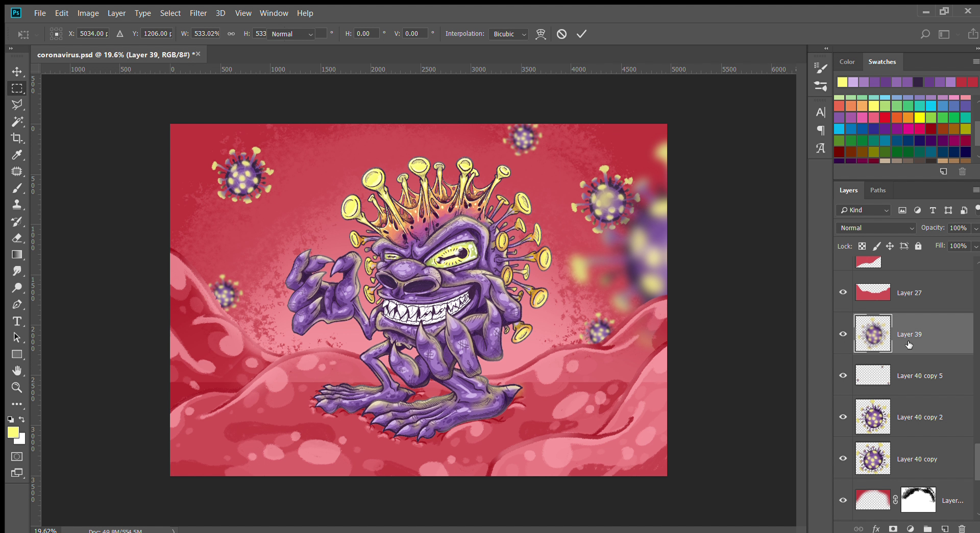980x533 pixels.
Task: Expand the layer Kind filter dropdown
Action: 864,210
